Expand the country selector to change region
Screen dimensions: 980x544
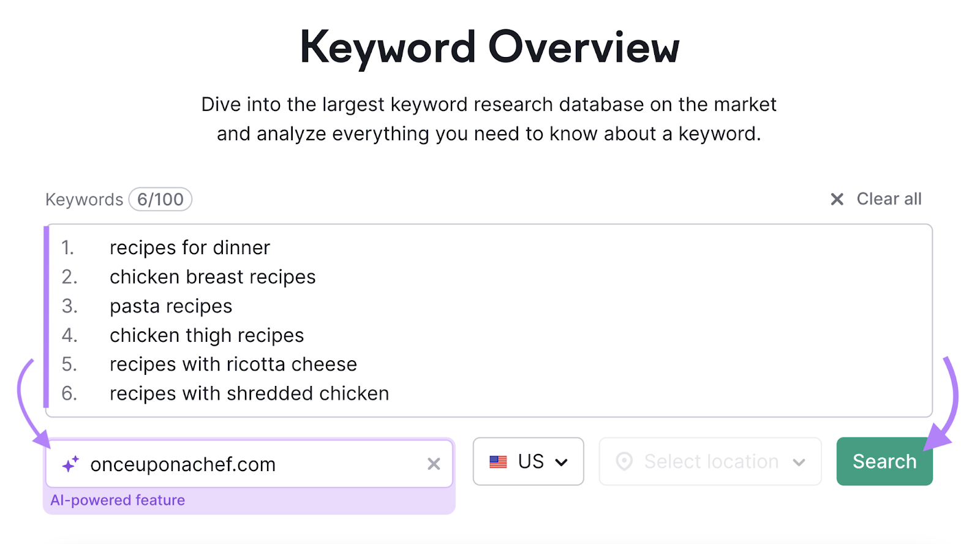click(x=528, y=461)
